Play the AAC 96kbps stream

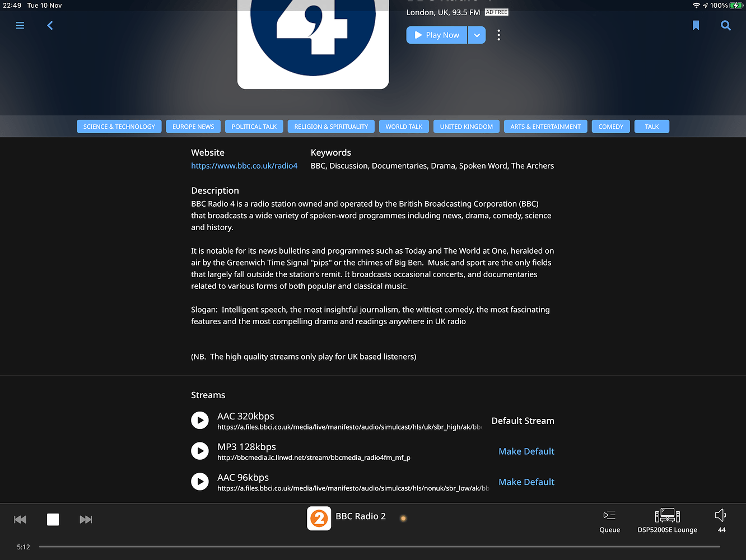(x=200, y=481)
